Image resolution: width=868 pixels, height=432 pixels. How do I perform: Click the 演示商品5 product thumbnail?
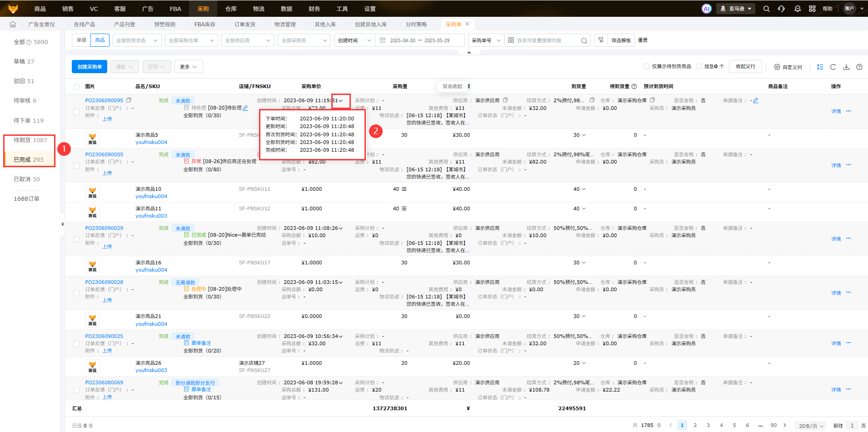tap(92, 139)
